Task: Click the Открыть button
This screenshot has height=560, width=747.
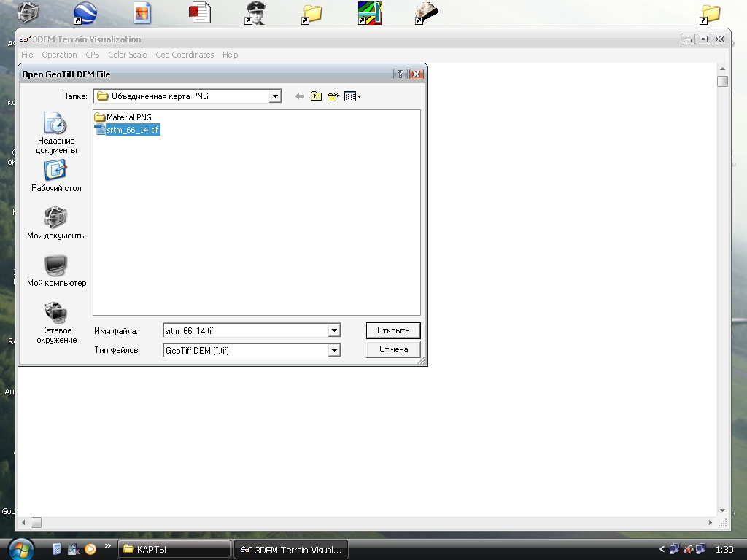Action: tap(393, 330)
